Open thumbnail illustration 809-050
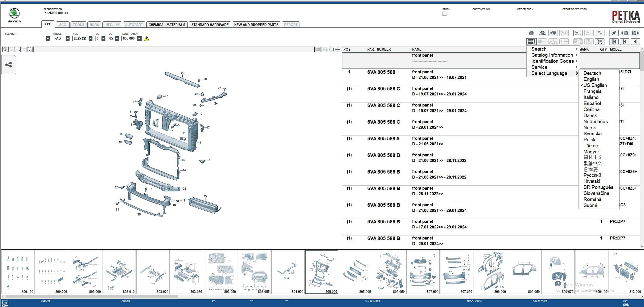This screenshot has width=644, height=307. click(524, 272)
